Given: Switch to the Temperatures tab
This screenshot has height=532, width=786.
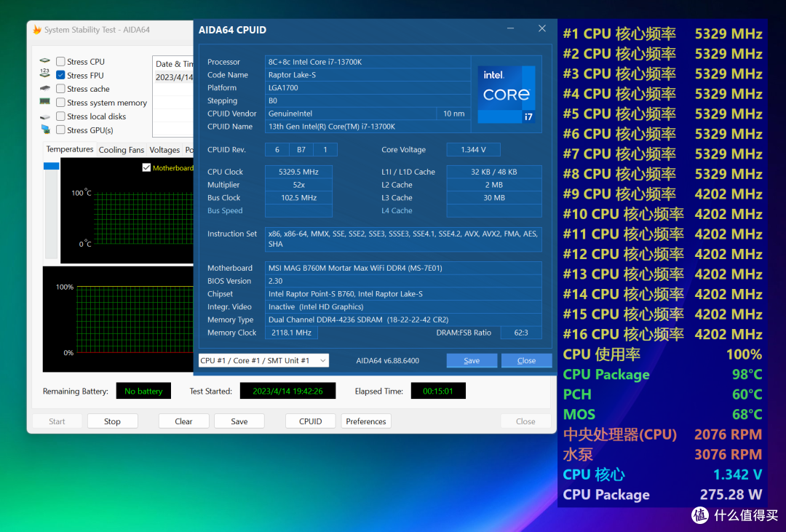Looking at the screenshot, I should (70, 149).
